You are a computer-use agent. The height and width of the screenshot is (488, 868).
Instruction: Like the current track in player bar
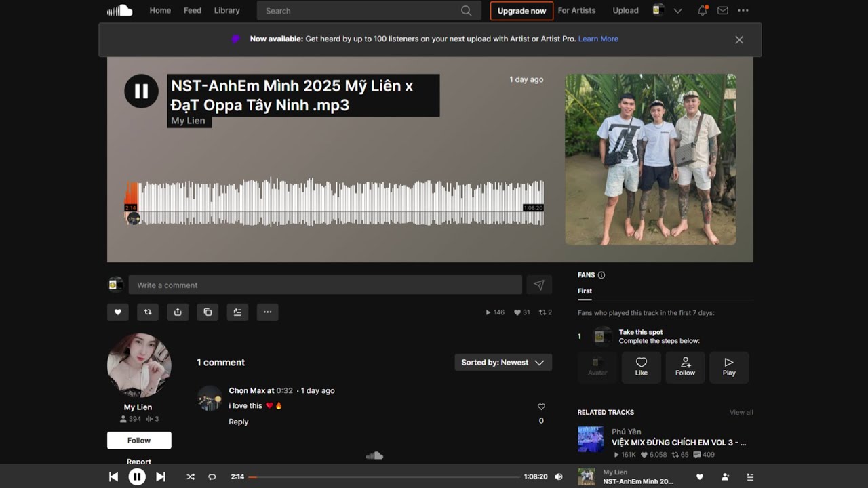click(700, 476)
